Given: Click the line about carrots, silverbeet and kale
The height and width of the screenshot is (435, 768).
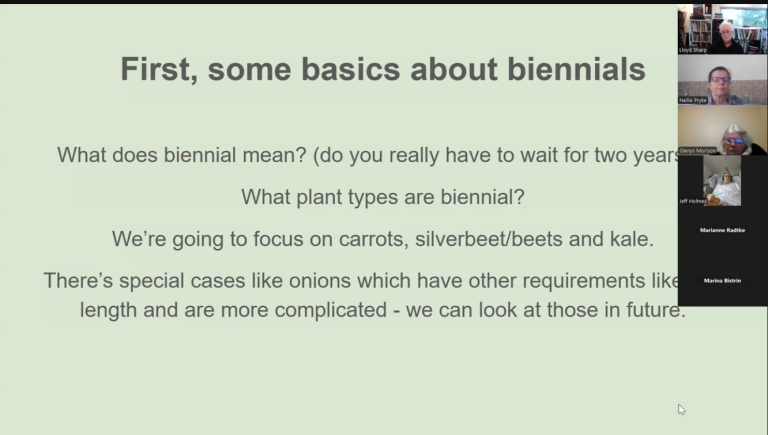Looking at the screenshot, I should pos(383,239).
